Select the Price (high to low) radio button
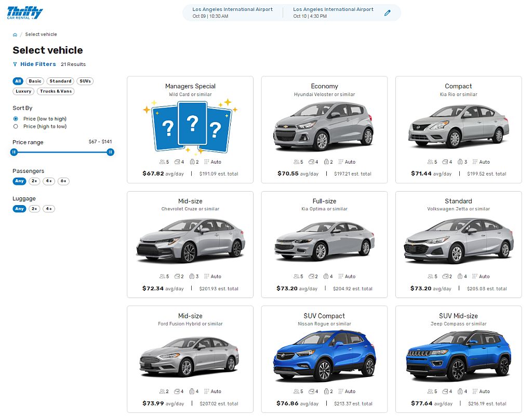The height and width of the screenshot is (418, 532). tap(16, 126)
